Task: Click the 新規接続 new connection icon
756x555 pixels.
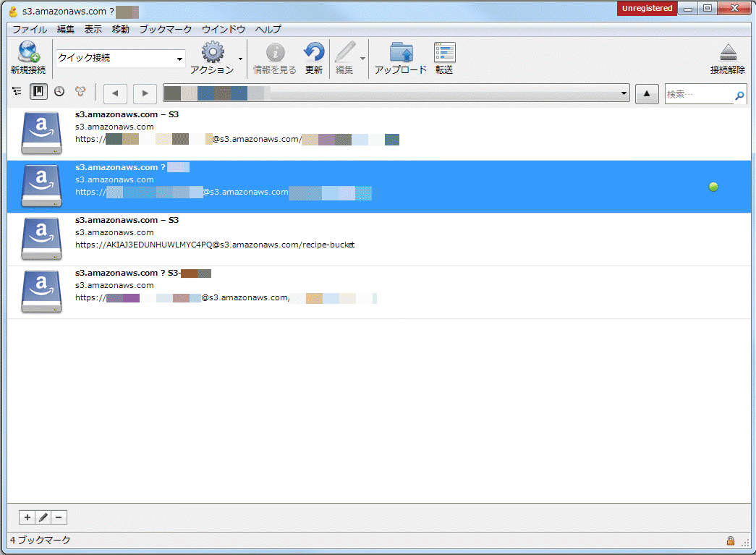Action: click(28, 53)
